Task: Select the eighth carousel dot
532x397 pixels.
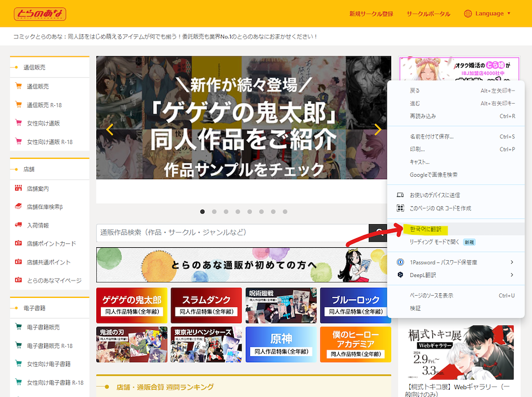Action: (x=285, y=212)
